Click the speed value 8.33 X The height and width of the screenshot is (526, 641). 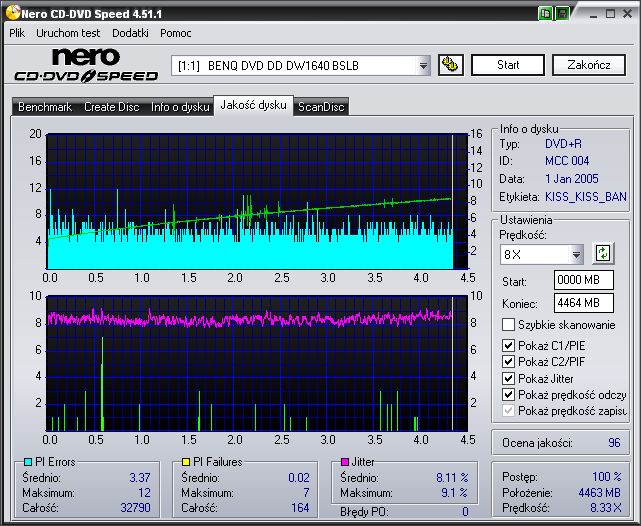coord(605,508)
